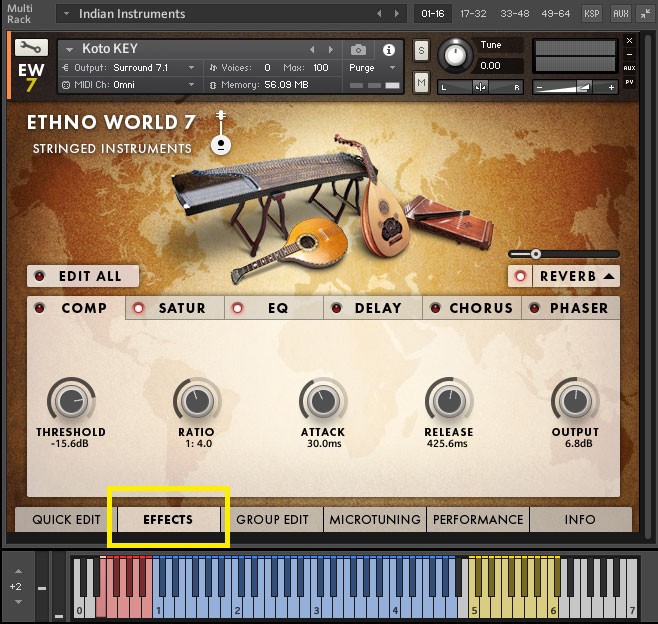Click the RATIO knob
Image resolution: width=658 pixels, height=624 pixels.
pos(197,401)
